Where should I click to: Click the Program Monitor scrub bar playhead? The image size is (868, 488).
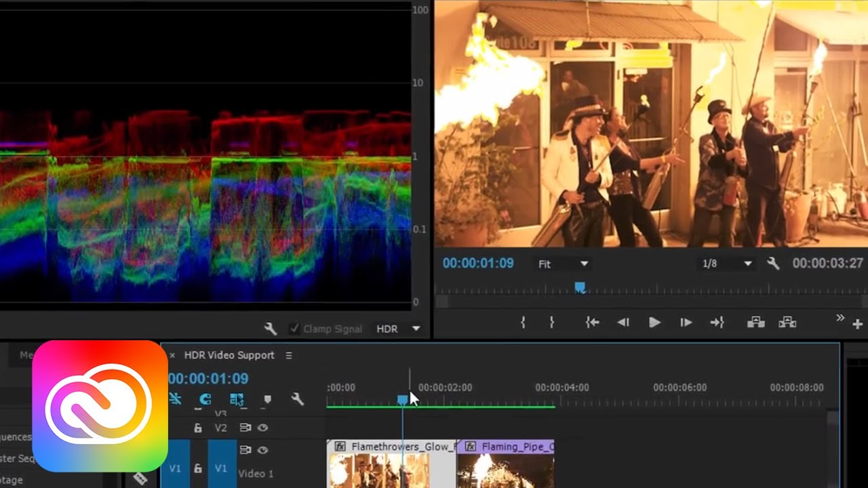click(580, 287)
